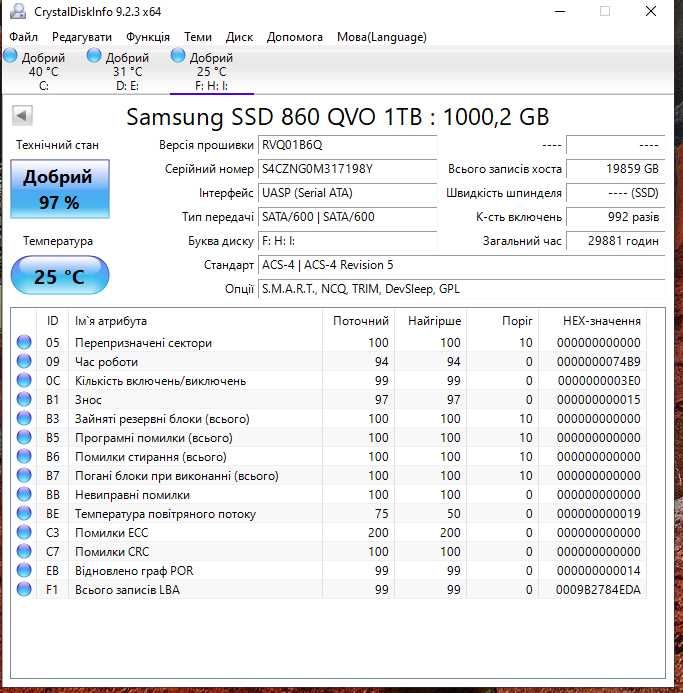The height and width of the screenshot is (693, 683).
Task: Click rotation rate value ---- (SSD)
Action: point(615,193)
